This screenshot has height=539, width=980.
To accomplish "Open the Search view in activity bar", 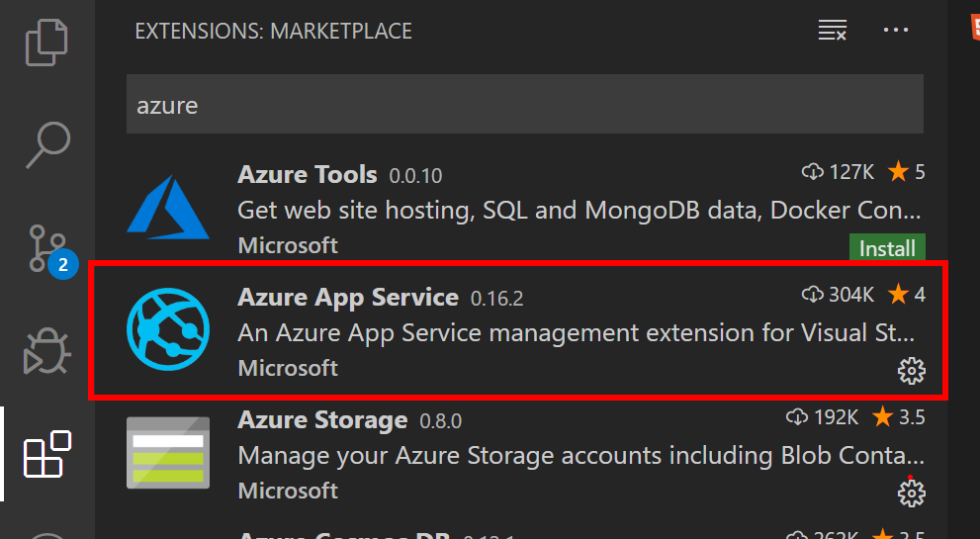I will click(47, 144).
